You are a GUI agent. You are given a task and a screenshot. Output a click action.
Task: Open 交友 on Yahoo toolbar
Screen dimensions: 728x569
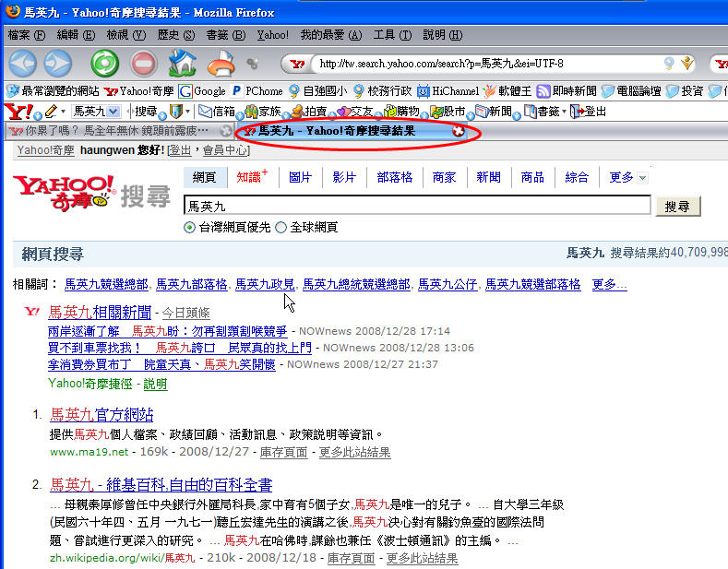tap(354, 112)
